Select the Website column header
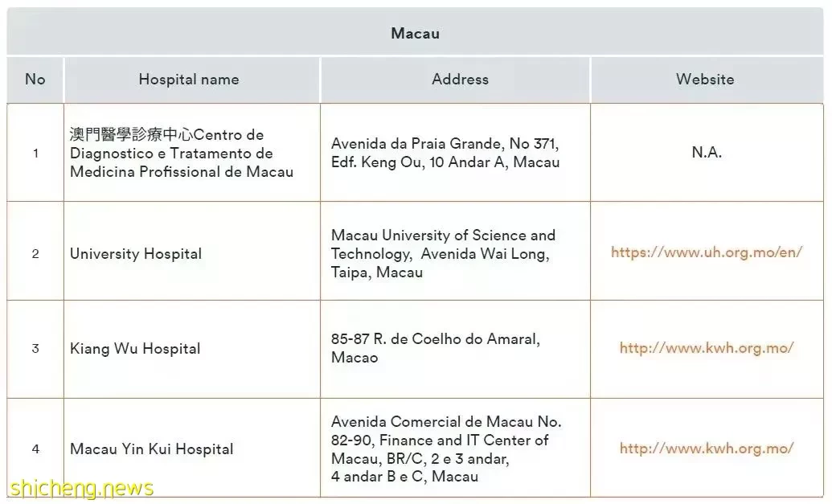Viewport: 832px width, 504px height. click(705, 80)
